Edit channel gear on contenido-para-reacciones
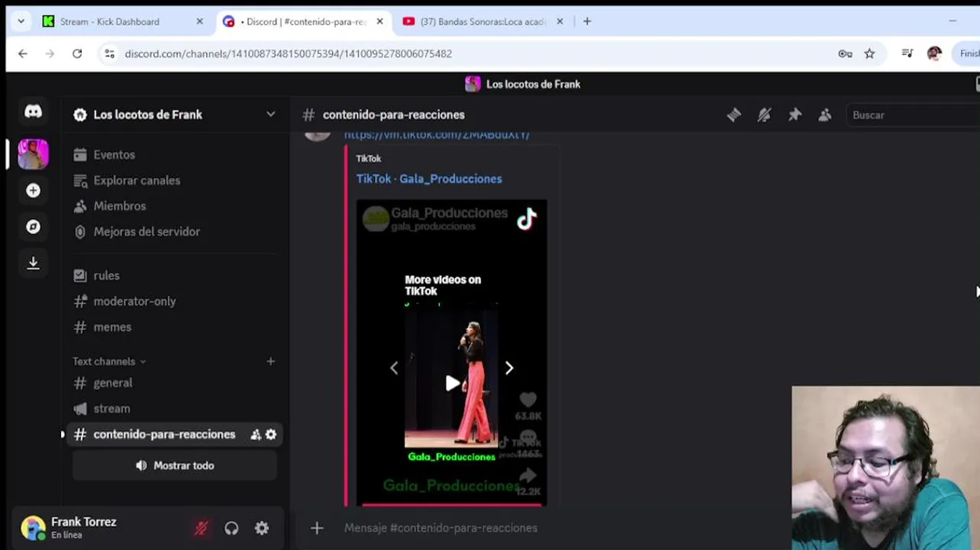Viewport: 980px width, 550px height. [x=271, y=435]
